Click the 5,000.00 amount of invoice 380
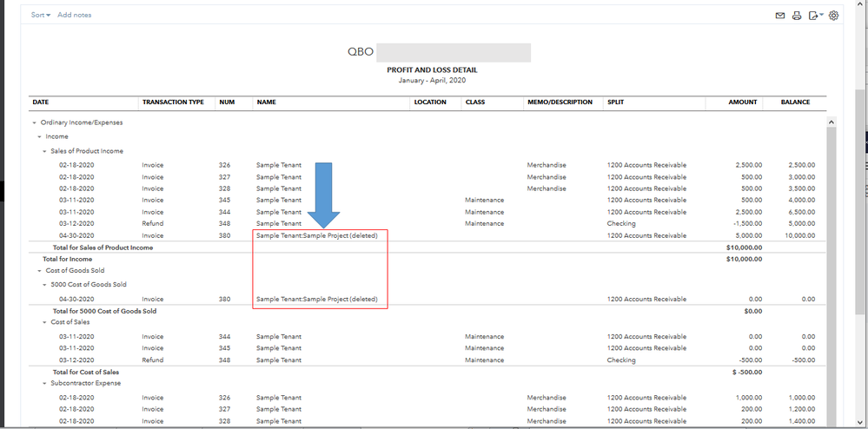Screen dimensions: 868x429 pyautogui.click(x=749, y=235)
